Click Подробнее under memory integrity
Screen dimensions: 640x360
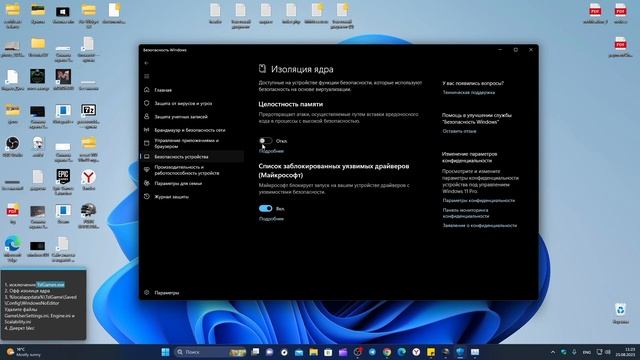pyautogui.click(x=271, y=151)
